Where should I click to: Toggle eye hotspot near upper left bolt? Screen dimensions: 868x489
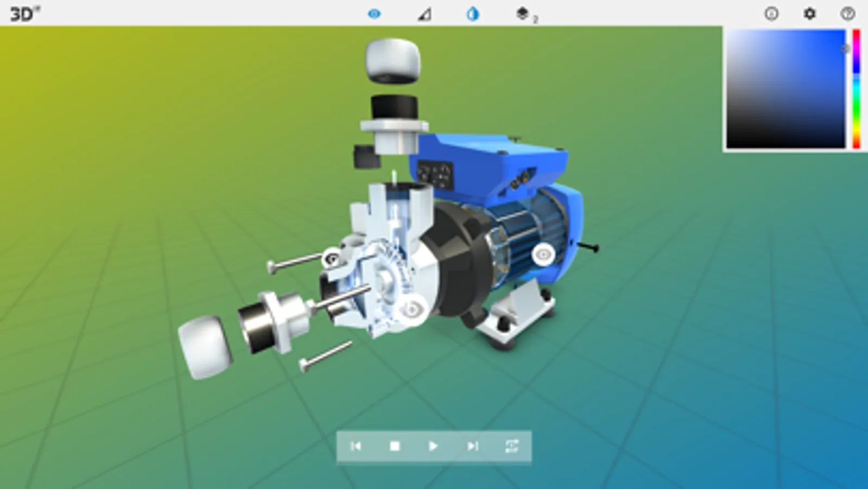click(332, 259)
